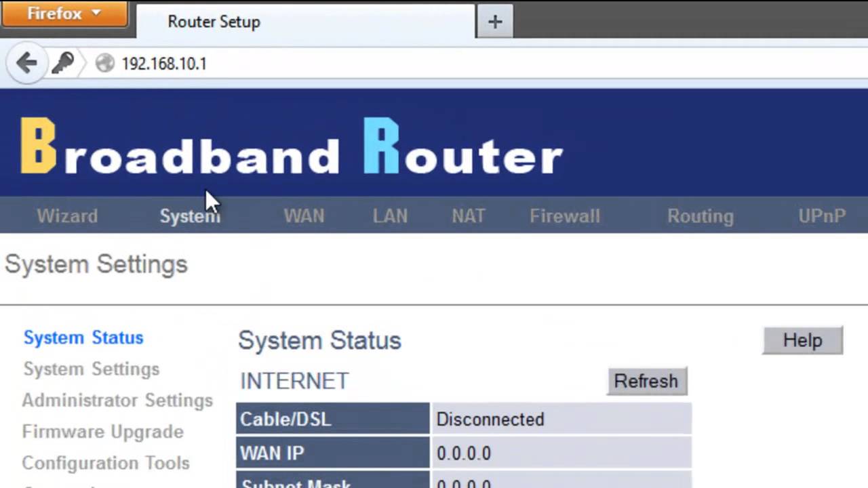Click the Refresh button

(x=646, y=381)
